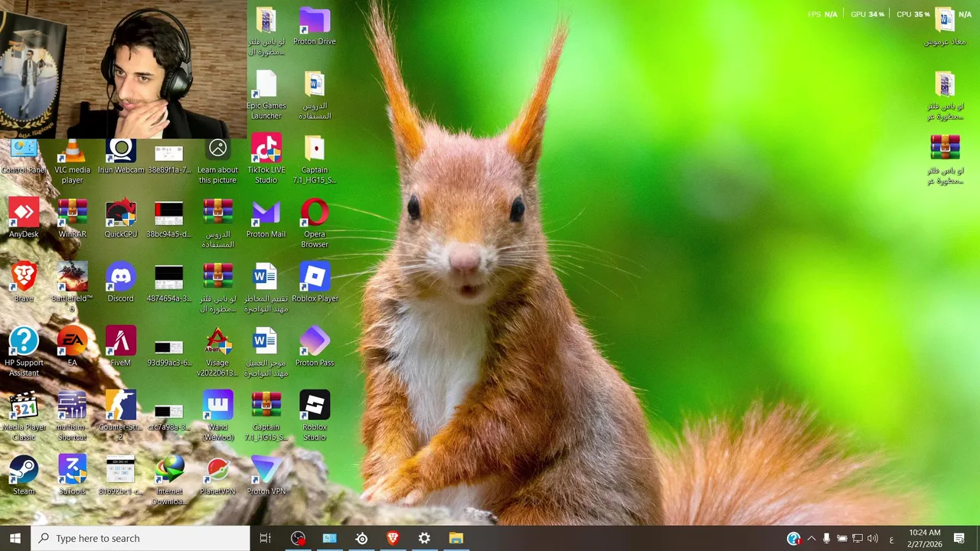Open the Action Center notifications icon
The width and height of the screenshot is (980, 551).
[959, 538]
